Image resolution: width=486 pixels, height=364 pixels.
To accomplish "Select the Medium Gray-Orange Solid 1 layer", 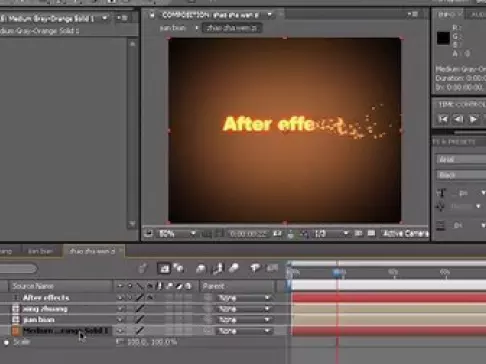I will click(x=65, y=331).
